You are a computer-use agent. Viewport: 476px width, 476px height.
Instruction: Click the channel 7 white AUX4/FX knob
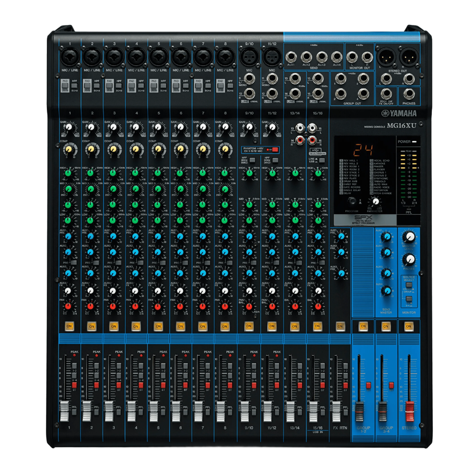tap(202, 291)
